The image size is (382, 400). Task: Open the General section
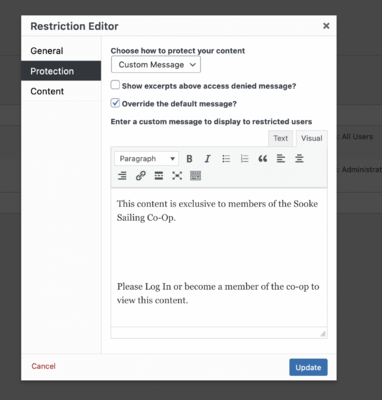click(61, 51)
